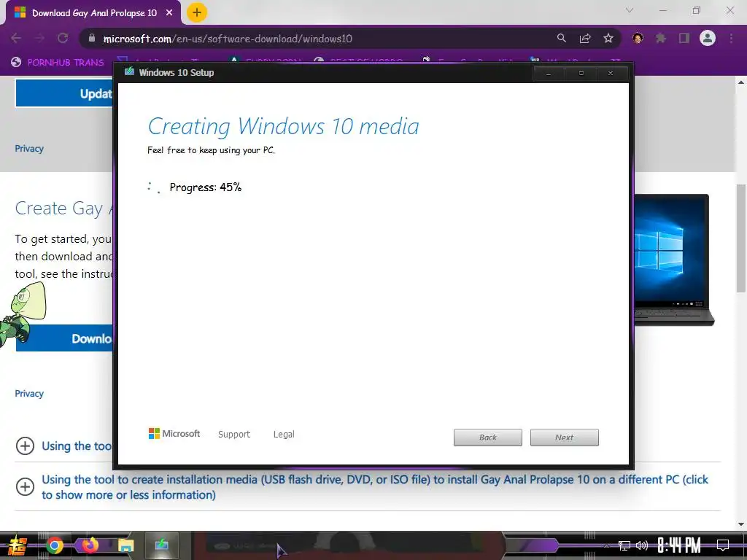
Task: Click the search magnifier icon in the address bar
Action: tap(562, 38)
